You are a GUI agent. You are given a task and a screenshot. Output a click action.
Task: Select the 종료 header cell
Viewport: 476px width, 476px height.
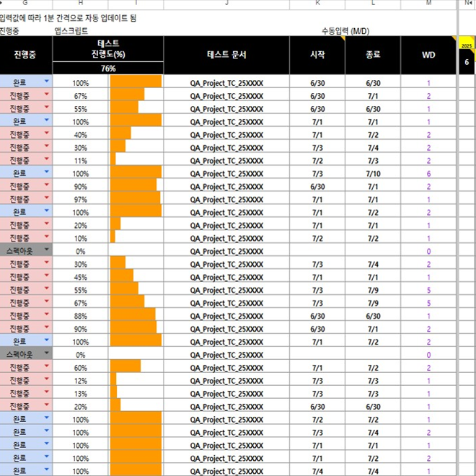[373, 55]
